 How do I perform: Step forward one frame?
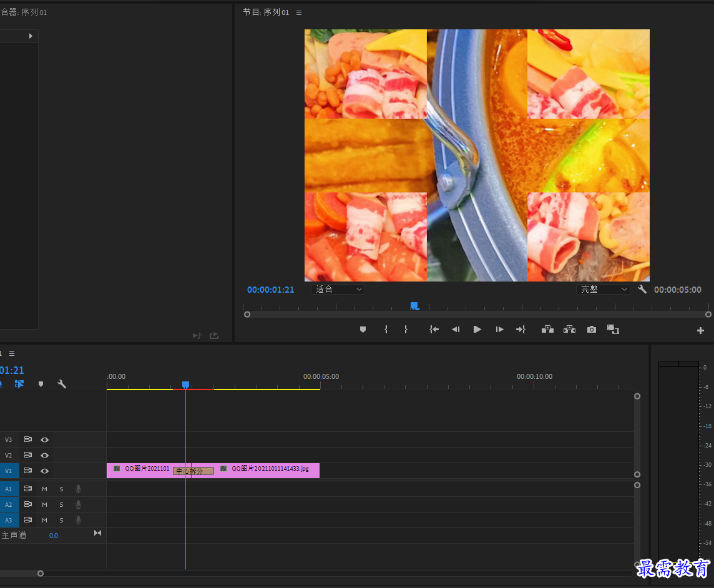(x=499, y=330)
